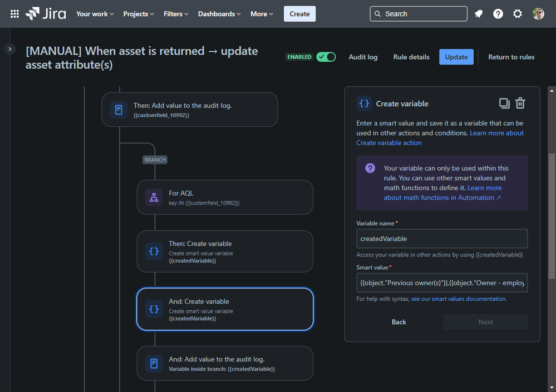
Task: Open the settings gear icon
Action: (518, 14)
